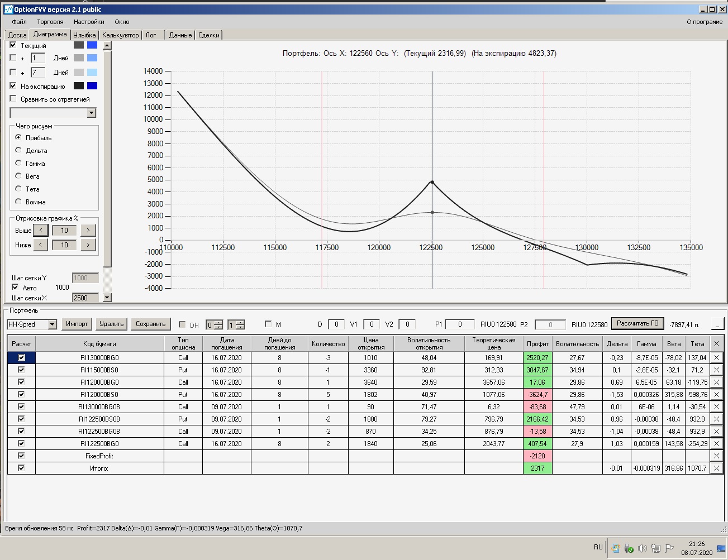Image resolution: width=728 pixels, height=560 pixels.
Task: Uncheck the Текущий checkbox
Action: 13,45
